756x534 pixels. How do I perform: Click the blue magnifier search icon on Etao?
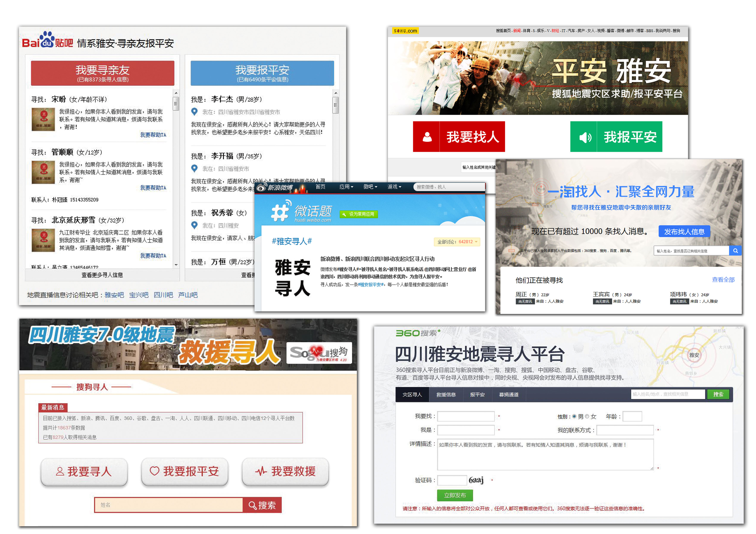click(735, 251)
